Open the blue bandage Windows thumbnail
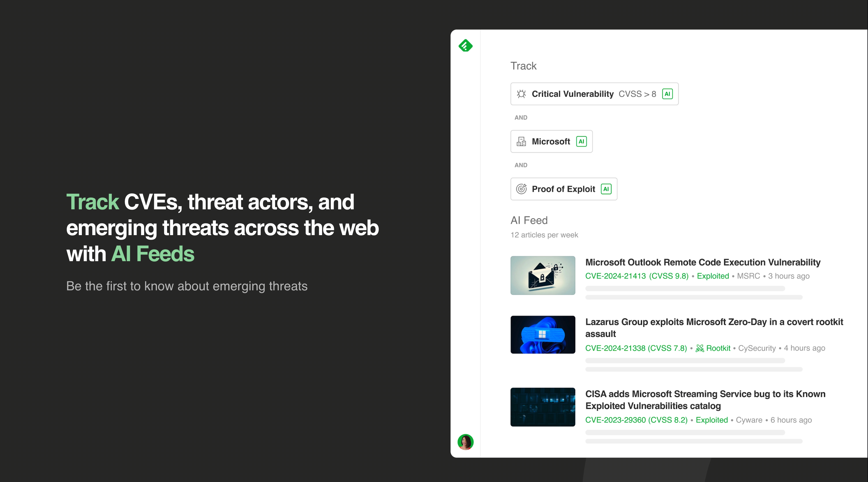The height and width of the screenshot is (482, 868). point(542,335)
